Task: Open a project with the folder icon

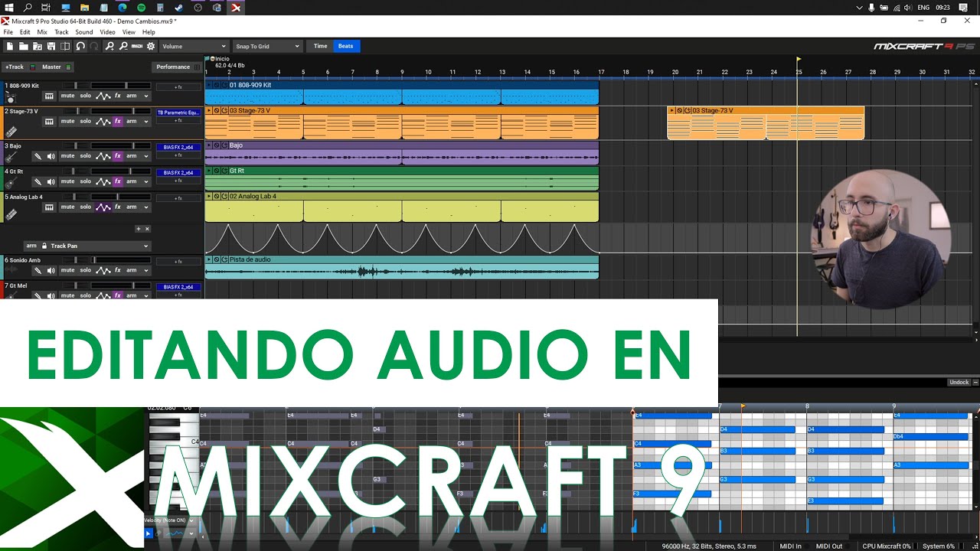Action: 23,46
